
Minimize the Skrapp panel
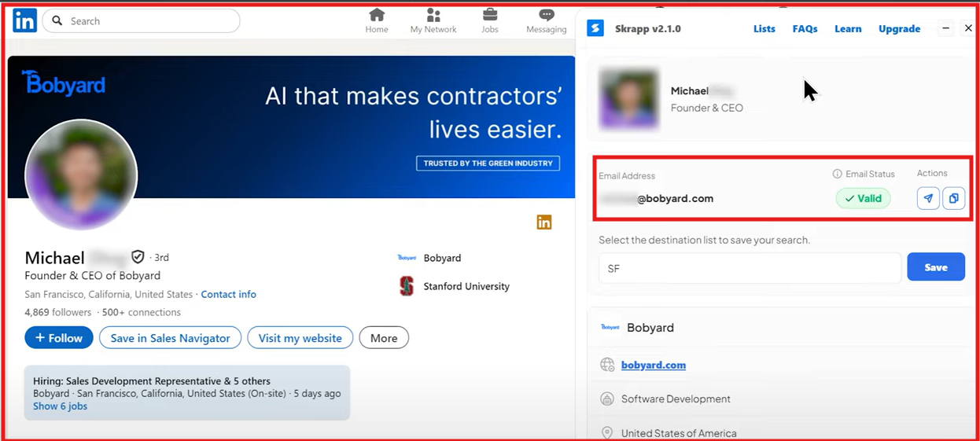[x=946, y=28]
